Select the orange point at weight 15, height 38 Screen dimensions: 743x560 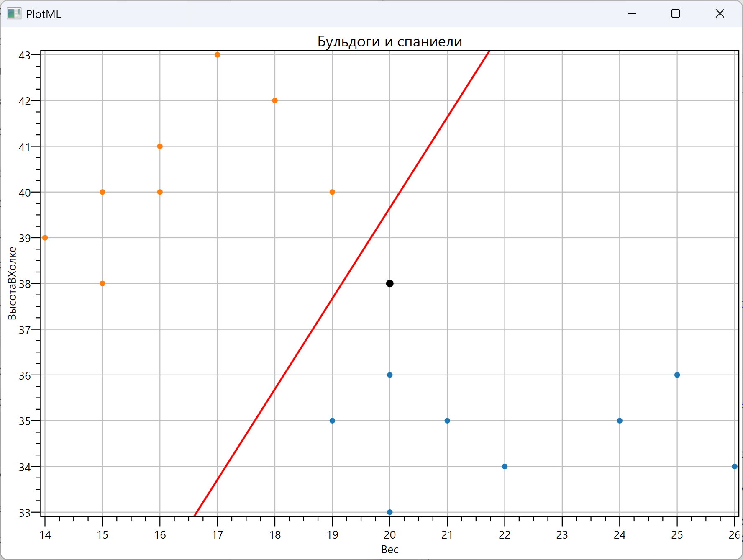coord(102,283)
